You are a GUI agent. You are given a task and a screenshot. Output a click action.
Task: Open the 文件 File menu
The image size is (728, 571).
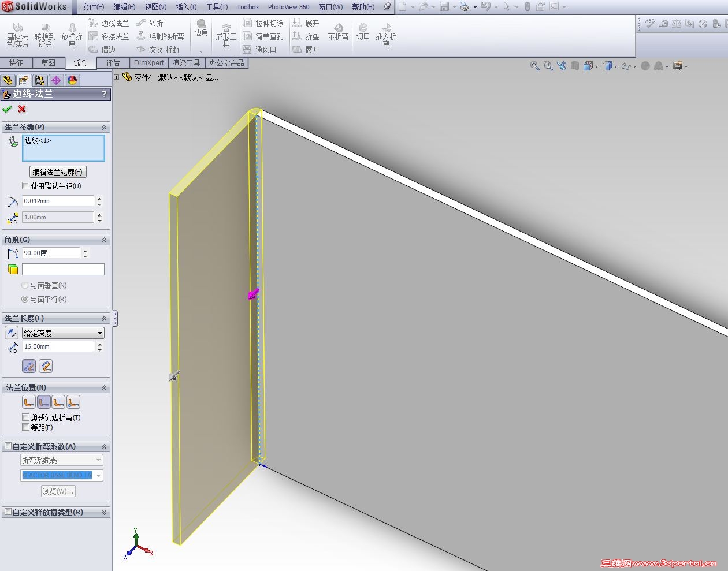(x=93, y=7)
